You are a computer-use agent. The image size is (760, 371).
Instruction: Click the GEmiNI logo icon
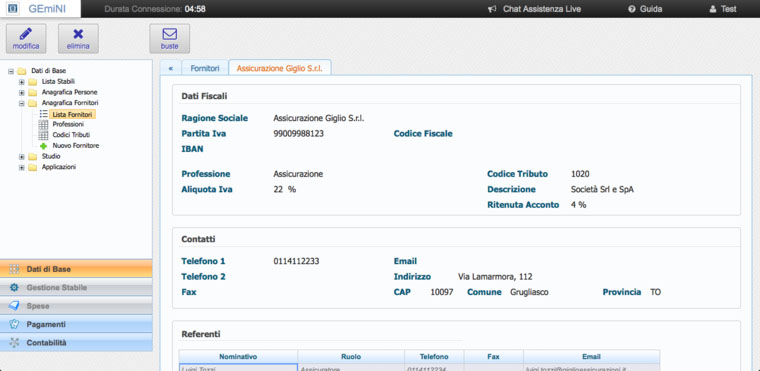13,9
